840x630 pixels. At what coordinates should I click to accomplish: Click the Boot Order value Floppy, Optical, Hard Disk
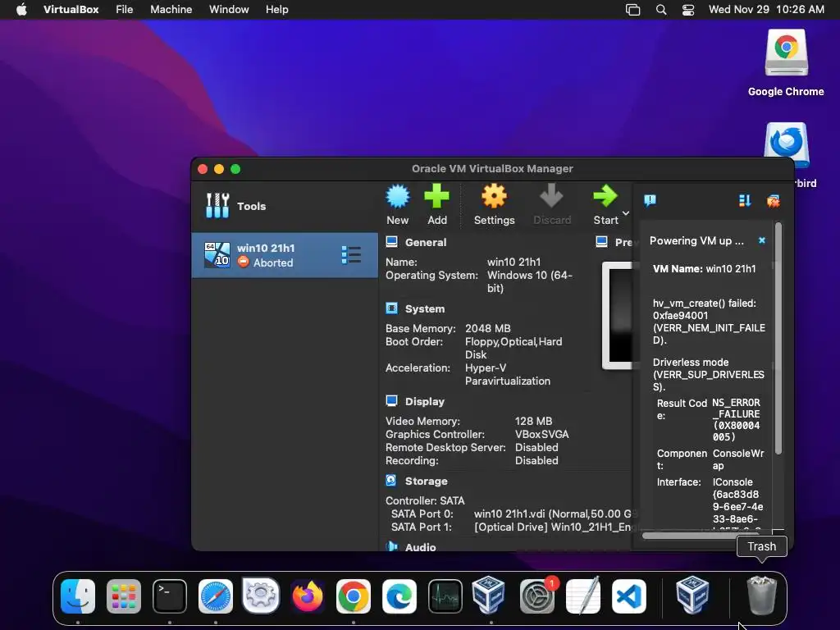pos(514,348)
